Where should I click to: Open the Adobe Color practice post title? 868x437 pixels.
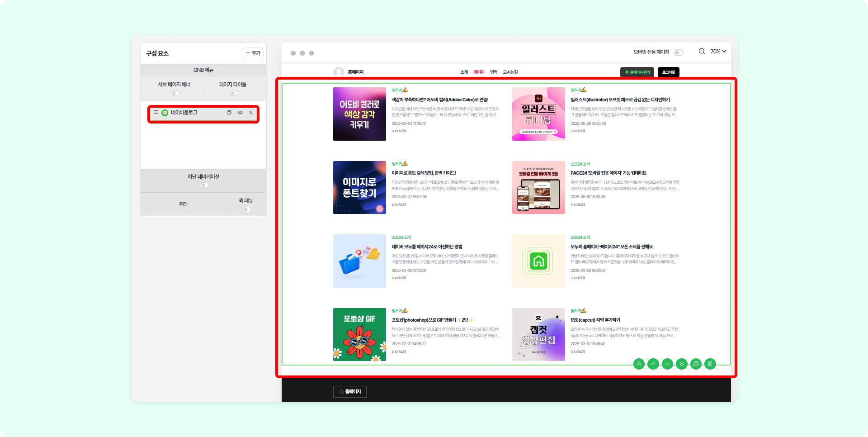440,100
